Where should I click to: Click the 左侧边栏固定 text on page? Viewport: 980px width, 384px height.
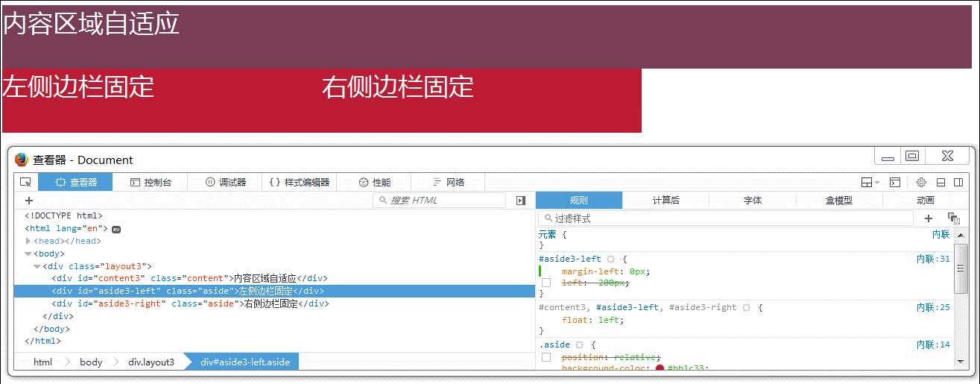click(78, 87)
